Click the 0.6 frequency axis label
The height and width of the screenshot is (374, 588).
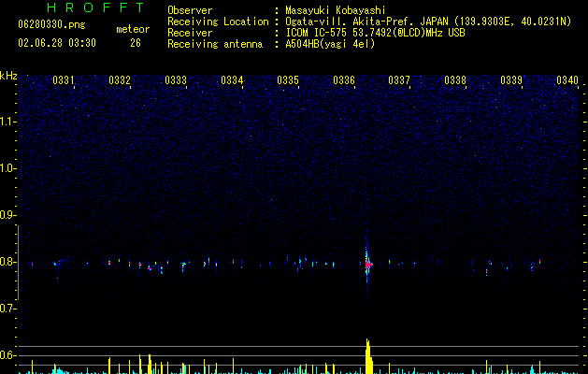point(7,355)
